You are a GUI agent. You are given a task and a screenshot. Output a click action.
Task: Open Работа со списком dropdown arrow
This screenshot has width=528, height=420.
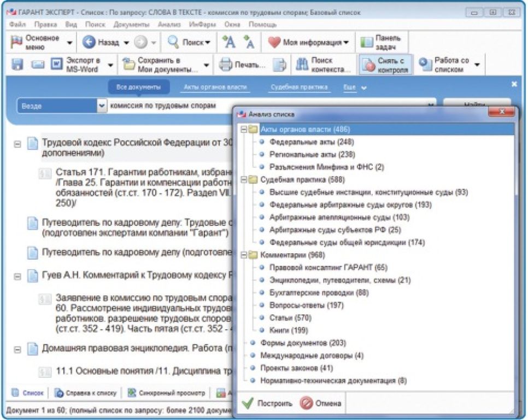click(x=477, y=65)
